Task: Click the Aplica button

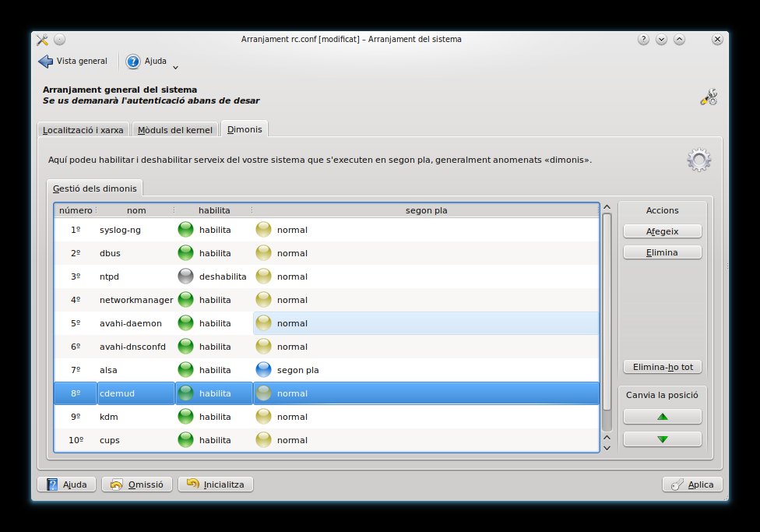Action: [692, 484]
